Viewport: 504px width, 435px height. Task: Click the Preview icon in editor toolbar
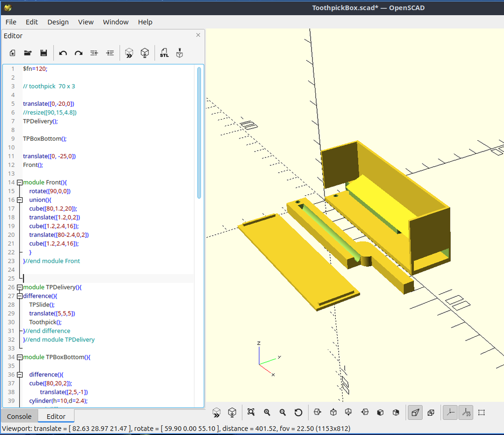pyautogui.click(x=129, y=53)
